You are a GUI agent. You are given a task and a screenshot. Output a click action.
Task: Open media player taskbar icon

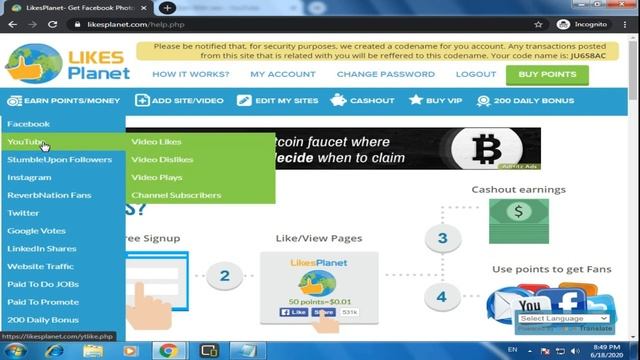[x=130, y=351]
